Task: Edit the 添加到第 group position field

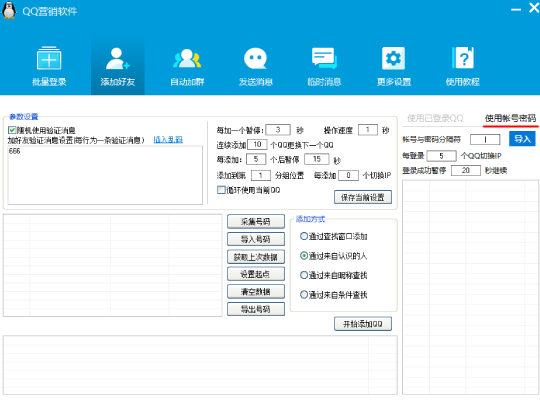Action: (x=260, y=175)
